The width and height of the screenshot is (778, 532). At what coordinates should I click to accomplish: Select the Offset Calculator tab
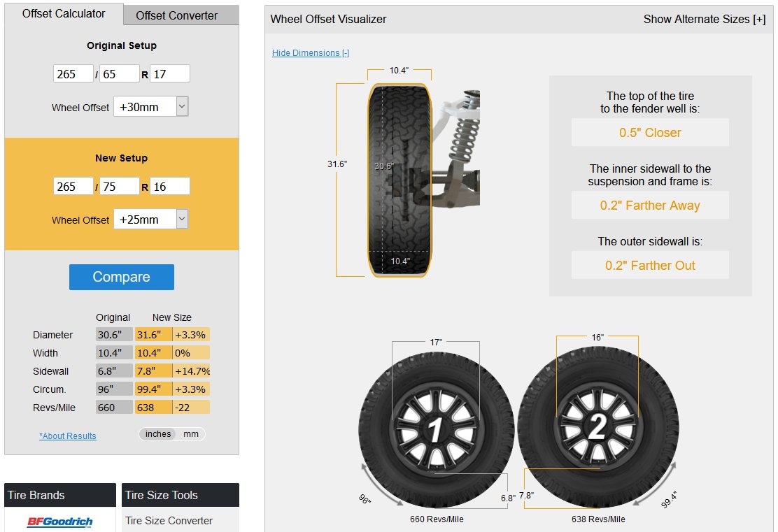point(64,14)
